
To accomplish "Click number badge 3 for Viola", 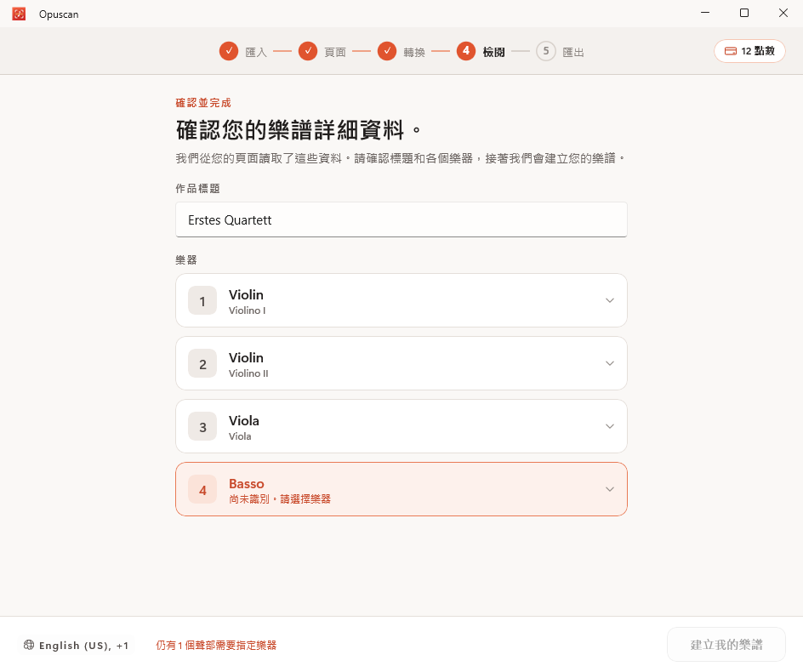I will pos(202,427).
